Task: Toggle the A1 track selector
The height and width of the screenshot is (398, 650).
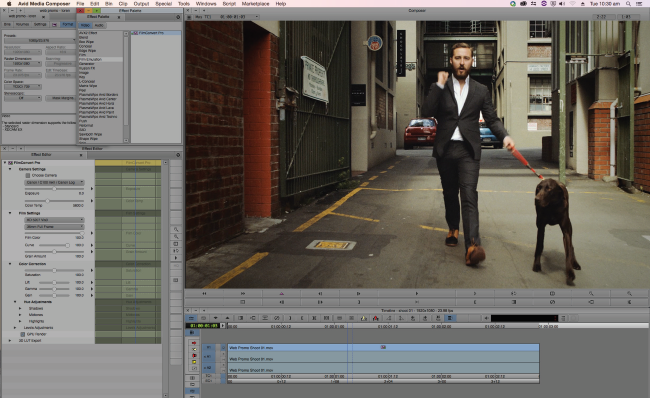Action: pos(209,357)
